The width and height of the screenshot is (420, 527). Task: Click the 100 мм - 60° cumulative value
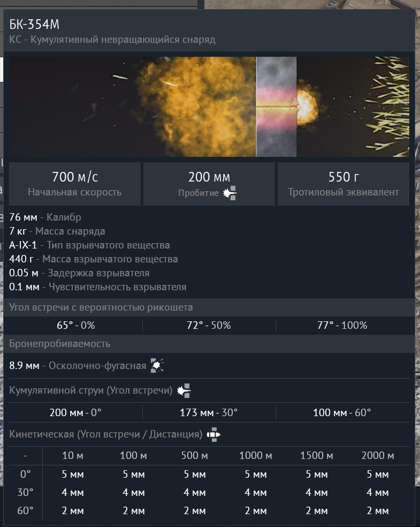(342, 413)
